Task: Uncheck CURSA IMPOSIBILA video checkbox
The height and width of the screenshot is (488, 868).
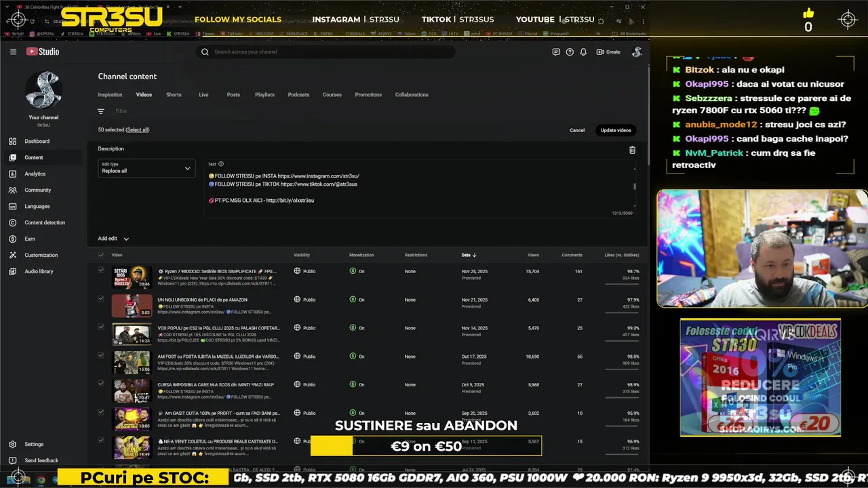Action: point(101,384)
